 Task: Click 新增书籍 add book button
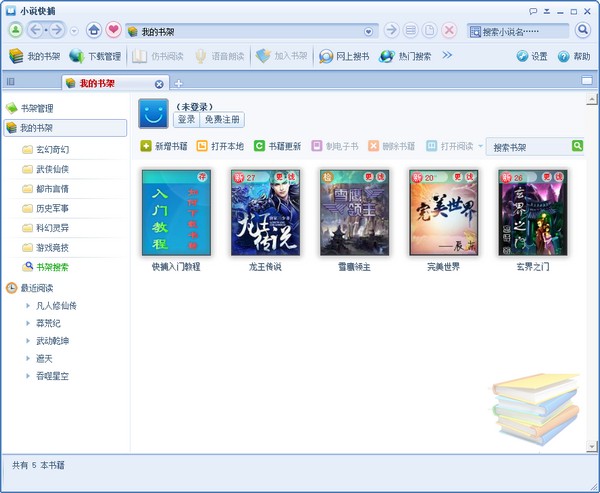164,146
